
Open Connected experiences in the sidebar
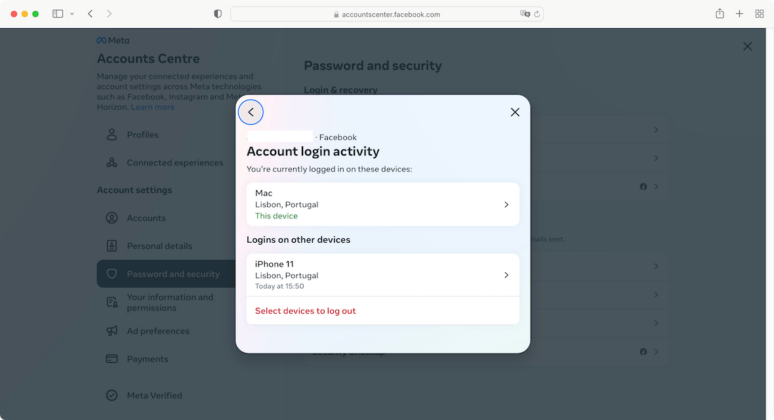(x=174, y=163)
